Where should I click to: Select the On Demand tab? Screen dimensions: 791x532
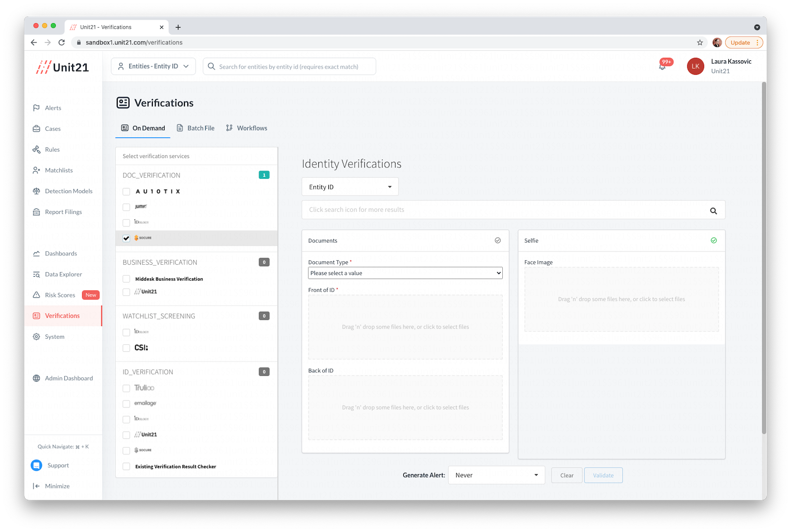click(x=143, y=128)
